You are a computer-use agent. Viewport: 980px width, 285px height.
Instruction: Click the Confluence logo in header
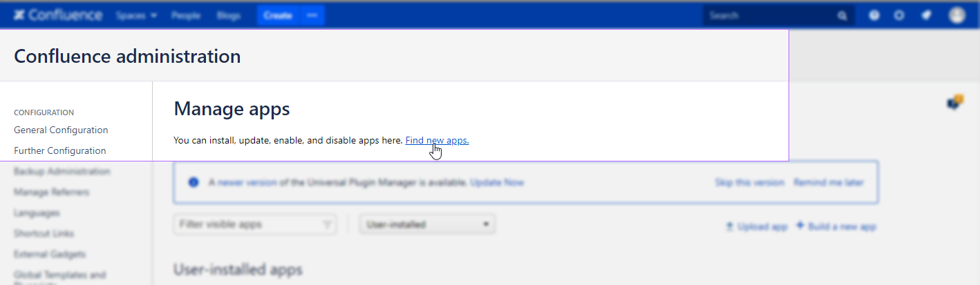[58, 15]
